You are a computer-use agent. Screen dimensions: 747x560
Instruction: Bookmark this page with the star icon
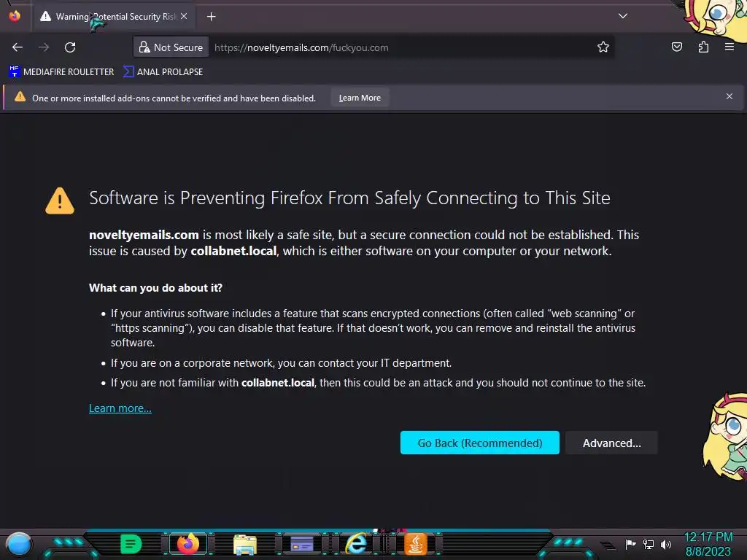point(603,47)
